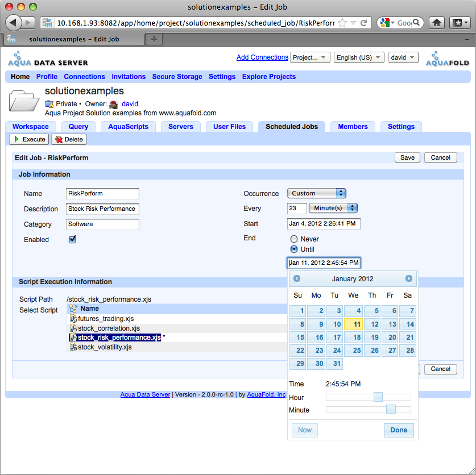Switch to the User Files tab

[x=230, y=127]
